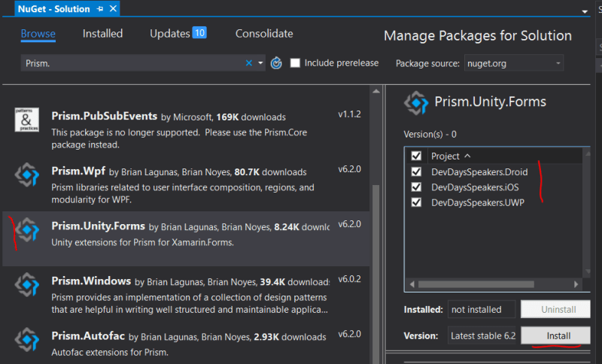Click project list scroll right arrow
The height and width of the screenshot is (364, 602).
coord(576,284)
